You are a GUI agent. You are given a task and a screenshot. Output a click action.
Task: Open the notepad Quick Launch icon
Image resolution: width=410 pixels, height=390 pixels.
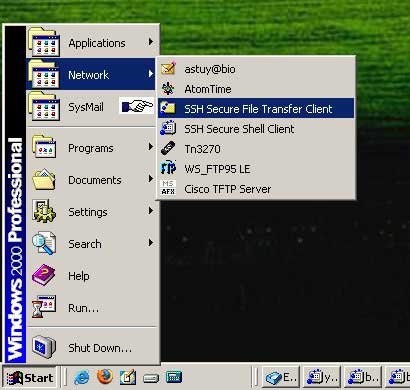[128, 377]
